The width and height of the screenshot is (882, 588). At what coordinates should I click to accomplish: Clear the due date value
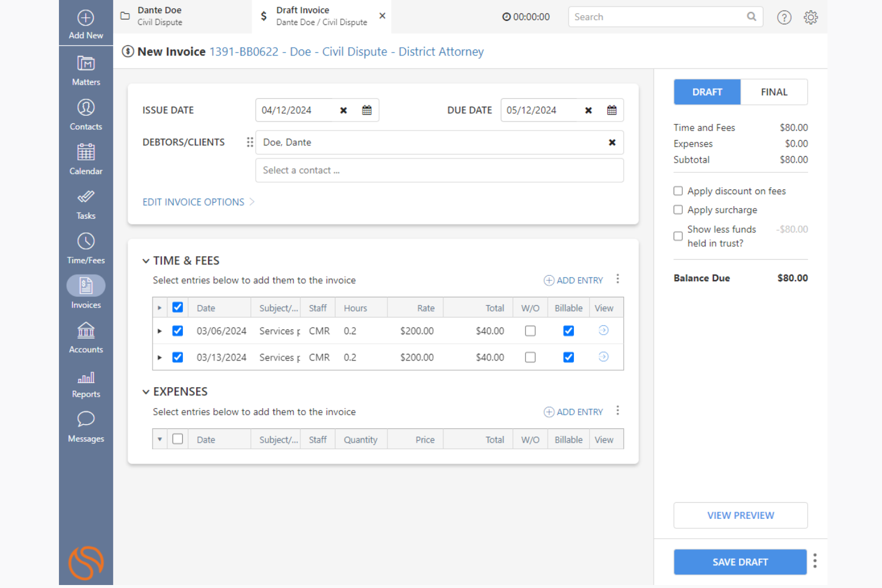(588, 110)
